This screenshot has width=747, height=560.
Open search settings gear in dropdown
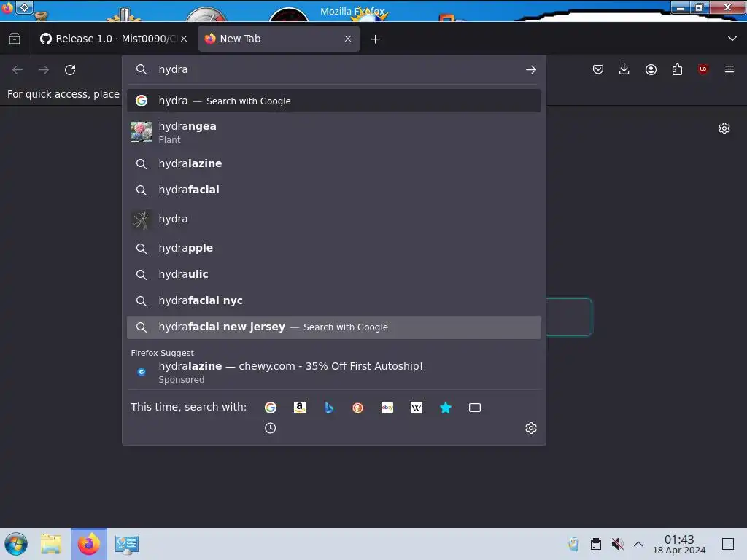point(531,428)
